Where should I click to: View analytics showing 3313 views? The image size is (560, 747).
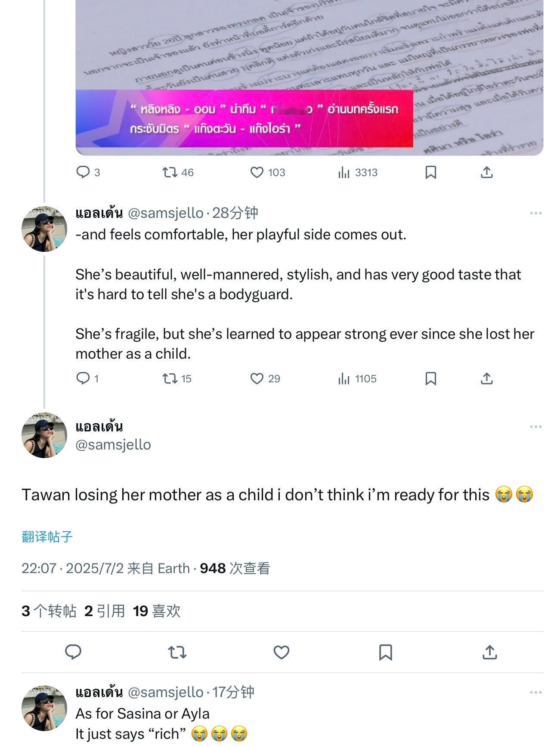pos(358,173)
